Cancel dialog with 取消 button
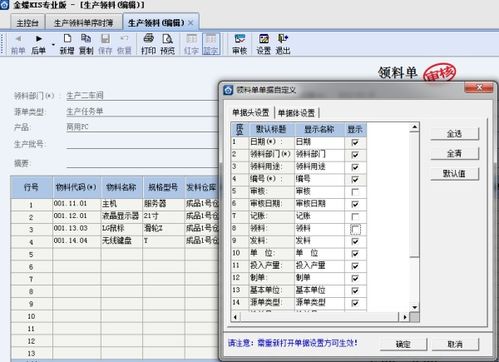Screen dimensions: 499x362 455,344
